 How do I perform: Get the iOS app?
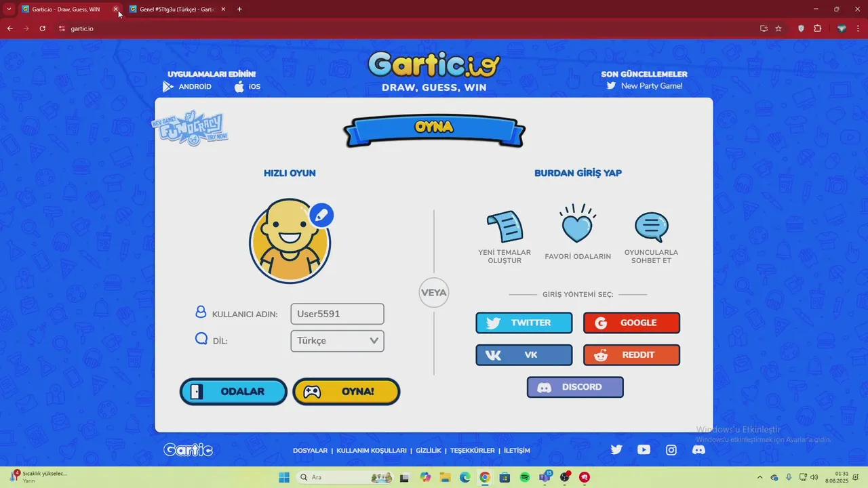[x=248, y=87]
